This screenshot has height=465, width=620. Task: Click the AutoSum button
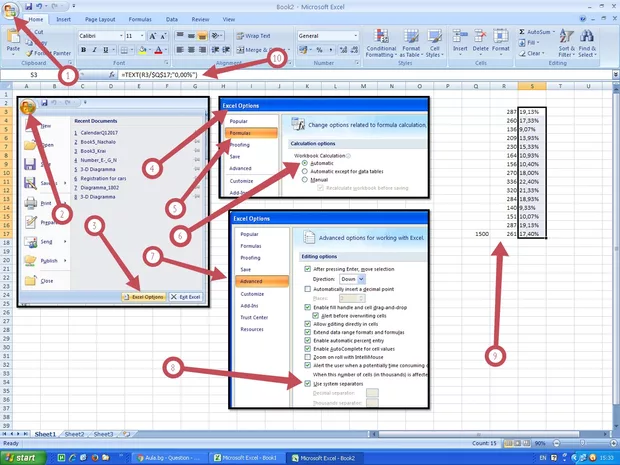tap(537, 32)
